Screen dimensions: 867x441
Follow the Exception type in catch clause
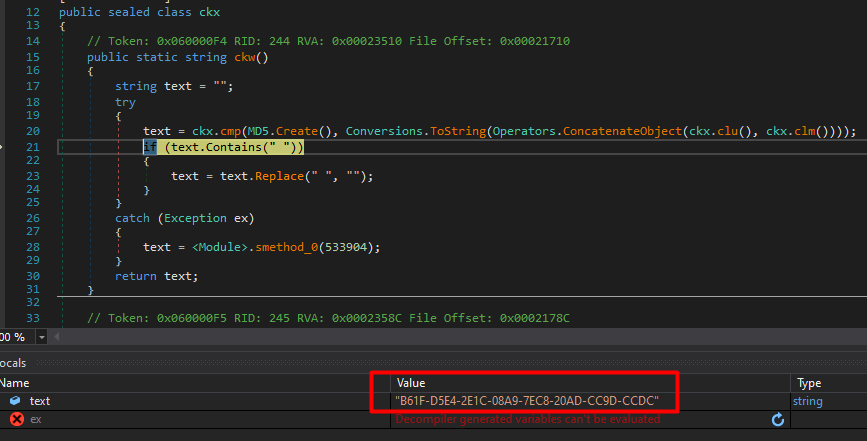(x=195, y=218)
